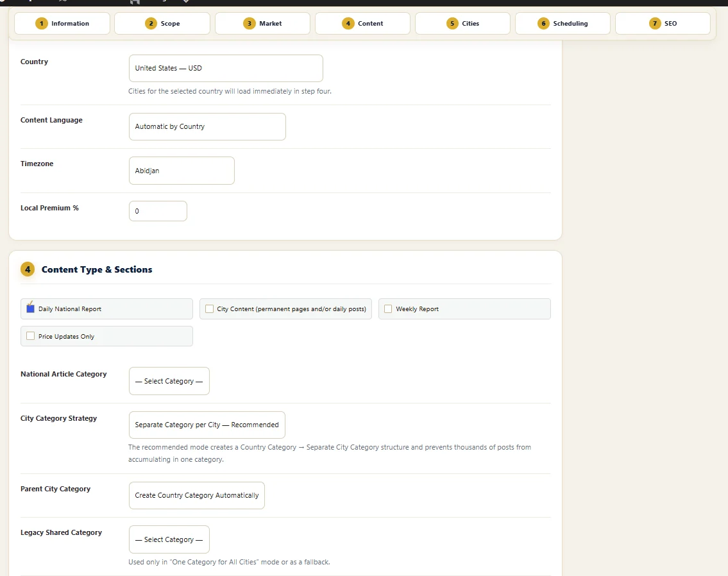Click the number 4 badge beside Content Type & Sections

pyautogui.click(x=28, y=269)
